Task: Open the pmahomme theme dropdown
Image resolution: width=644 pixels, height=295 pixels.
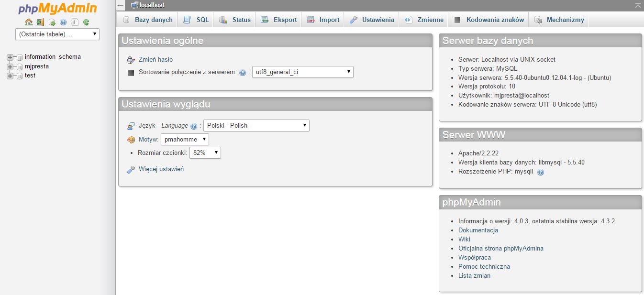Action: 185,139
